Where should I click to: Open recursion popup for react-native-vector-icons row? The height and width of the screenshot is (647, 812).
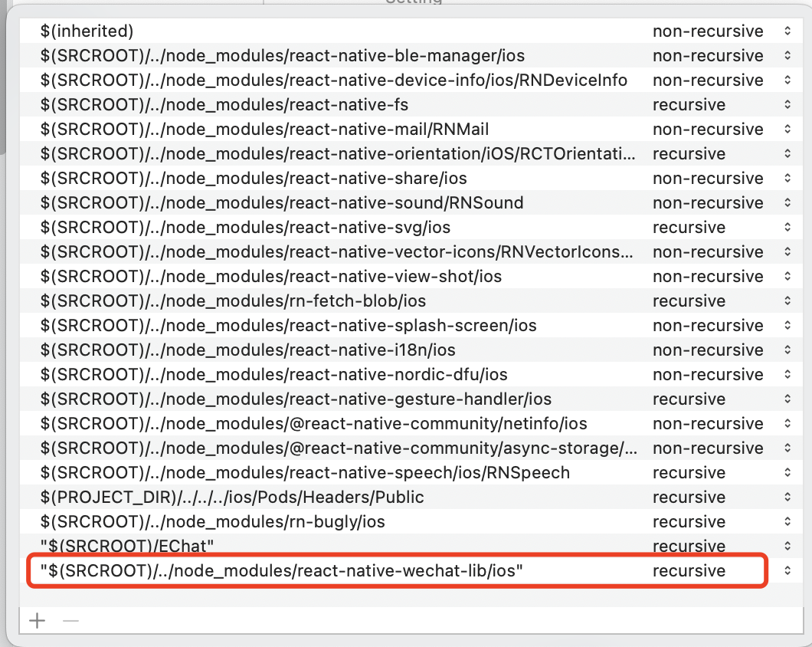tap(787, 252)
